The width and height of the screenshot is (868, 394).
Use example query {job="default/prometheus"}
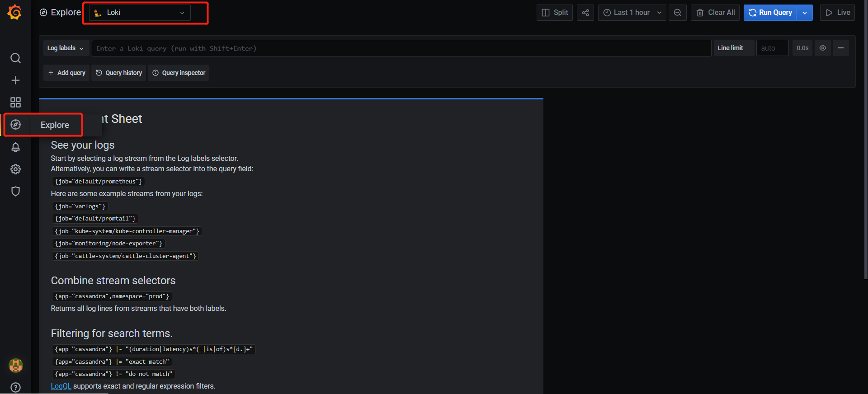[x=99, y=182]
